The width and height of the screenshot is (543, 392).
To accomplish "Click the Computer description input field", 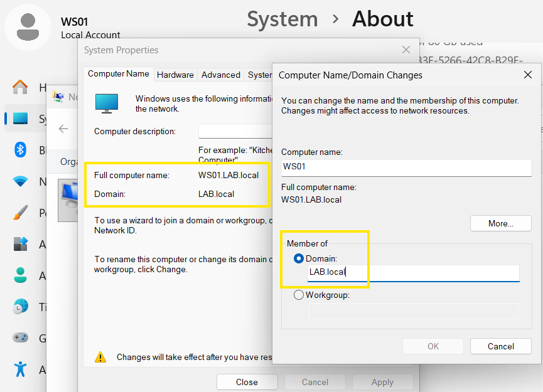I will [235, 132].
